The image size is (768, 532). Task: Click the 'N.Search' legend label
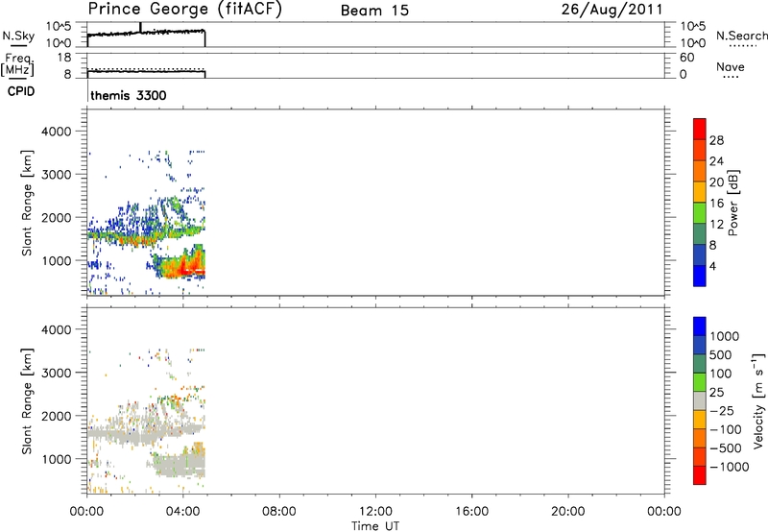coord(742,36)
